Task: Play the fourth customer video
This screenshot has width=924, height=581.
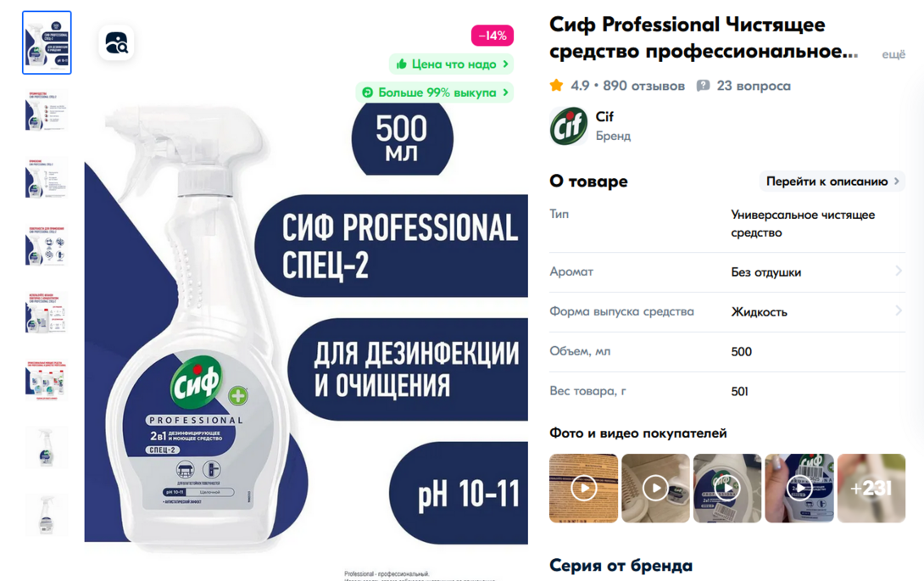Action: 799,488
